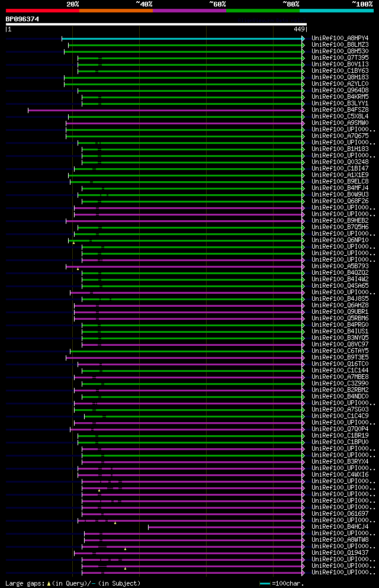Viewport: 379px width, 588px height.
Task: Select hit label UniRef100_A9SMW0
Action: pos(340,123)
